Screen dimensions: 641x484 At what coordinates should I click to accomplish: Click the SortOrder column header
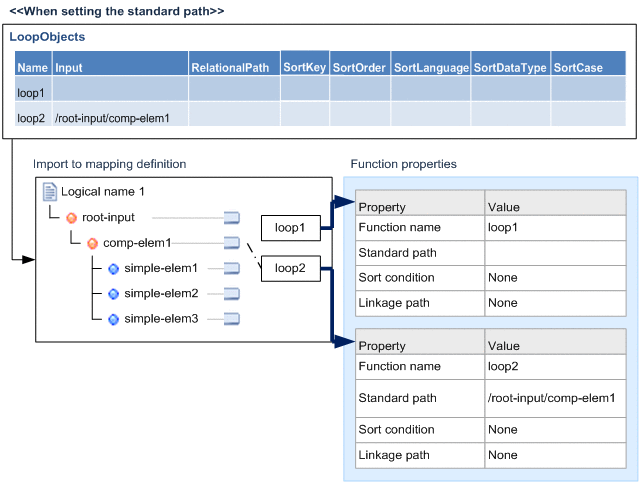359,68
